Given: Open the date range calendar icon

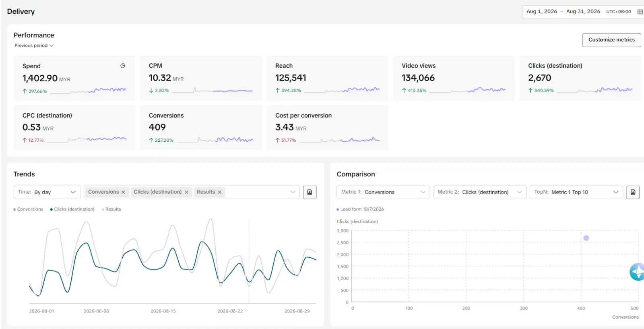Looking at the screenshot, I should [640, 12].
